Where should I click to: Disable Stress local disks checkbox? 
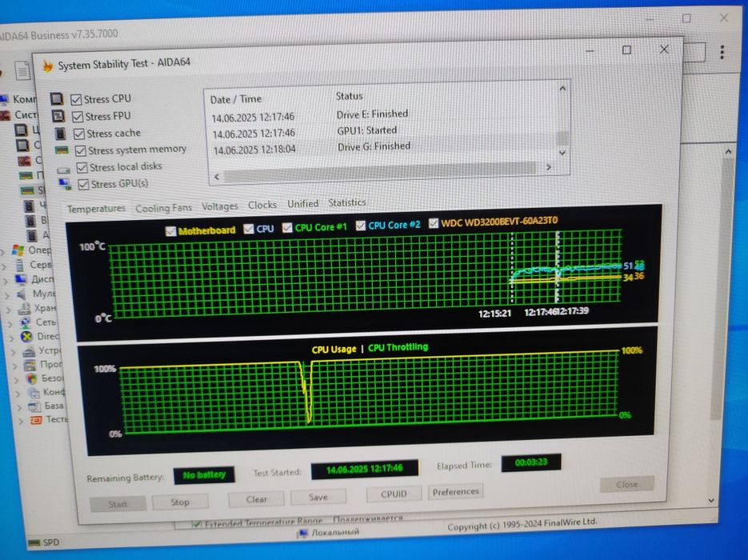pyautogui.click(x=82, y=167)
